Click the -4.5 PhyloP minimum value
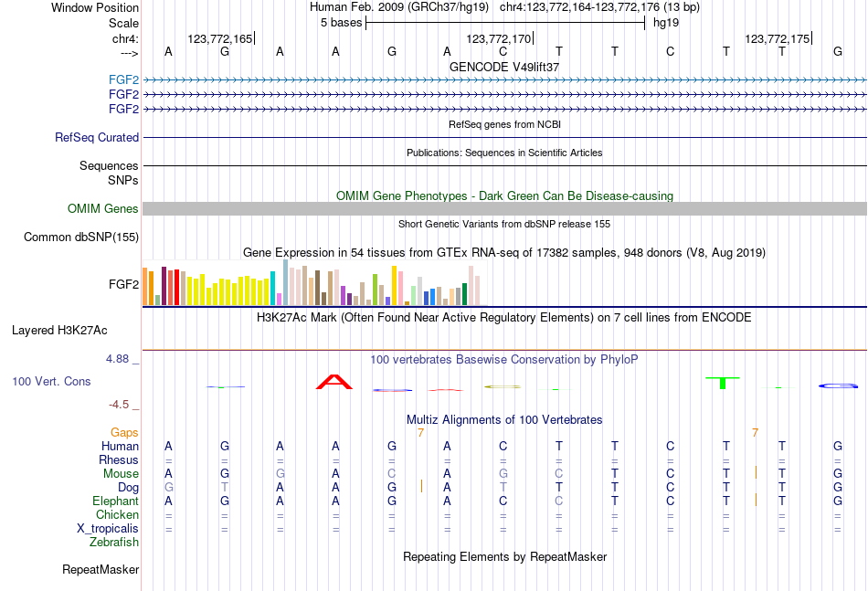 119,405
